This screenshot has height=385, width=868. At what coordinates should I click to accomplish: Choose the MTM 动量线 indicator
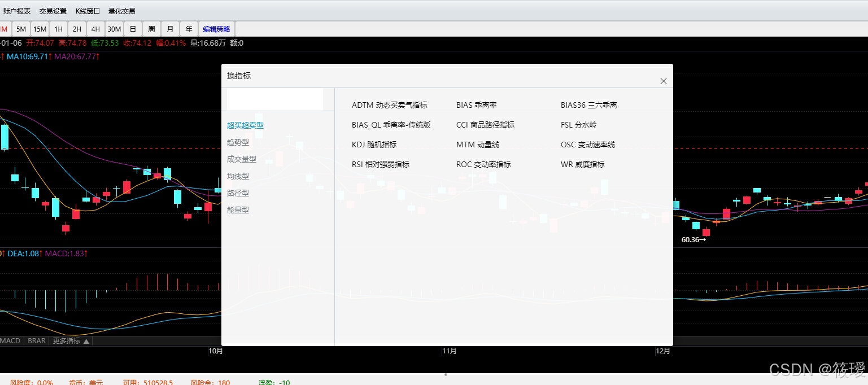(x=478, y=144)
